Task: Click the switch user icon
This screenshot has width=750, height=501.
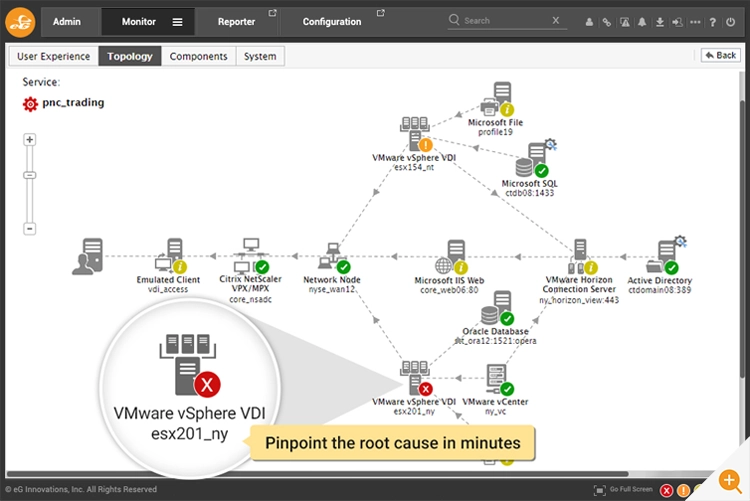Action: (677, 22)
